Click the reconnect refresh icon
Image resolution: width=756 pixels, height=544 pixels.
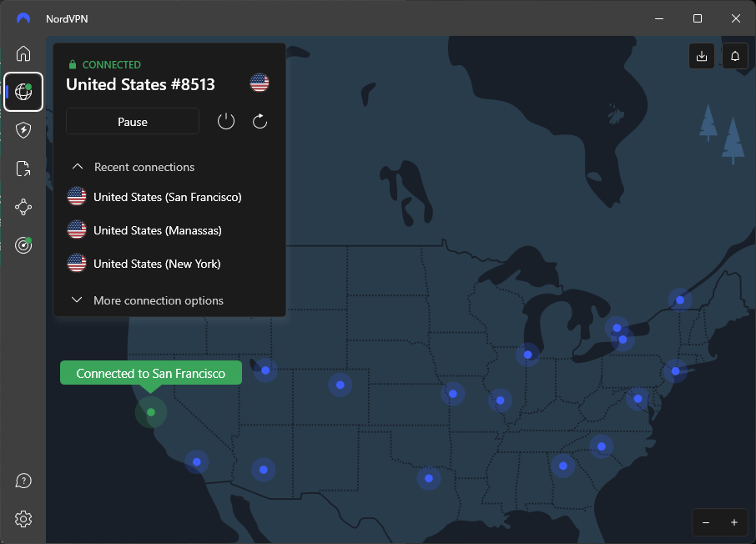pyautogui.click(x=260, y=121)
